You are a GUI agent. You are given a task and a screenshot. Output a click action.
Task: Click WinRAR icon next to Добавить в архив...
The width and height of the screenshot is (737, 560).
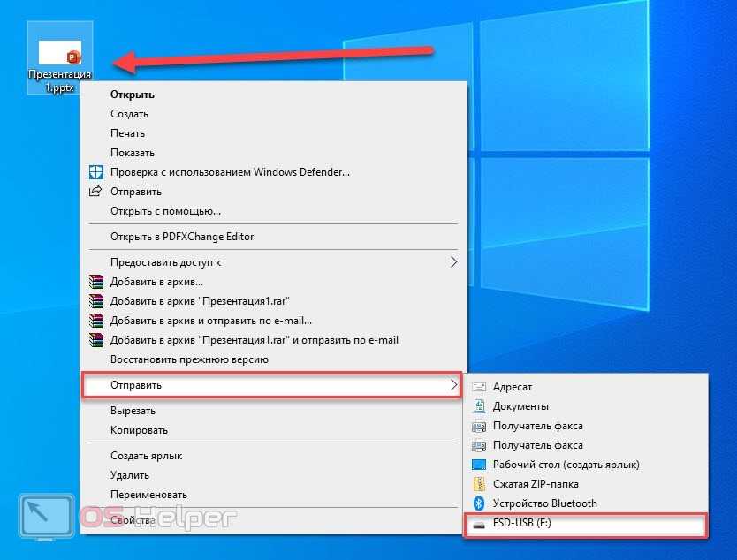click(96, 282)
